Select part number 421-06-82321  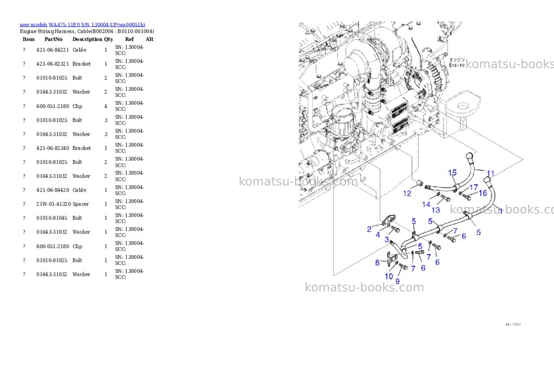click(x=52, y=64)
